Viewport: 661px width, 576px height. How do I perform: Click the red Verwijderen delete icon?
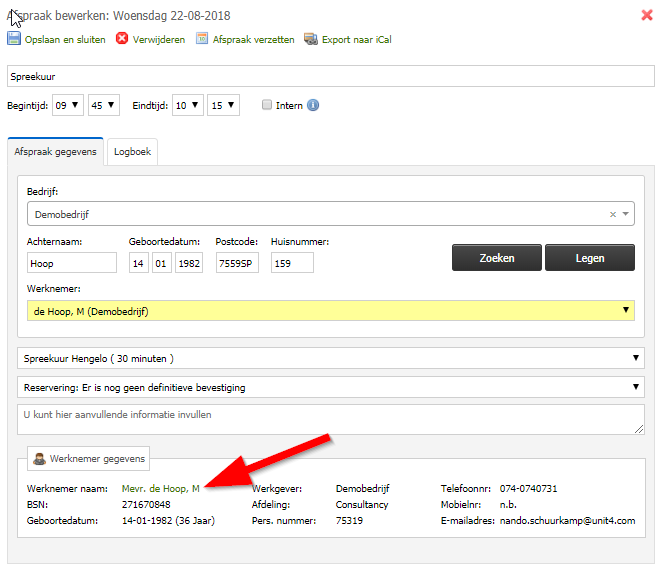tap(122, 39)
